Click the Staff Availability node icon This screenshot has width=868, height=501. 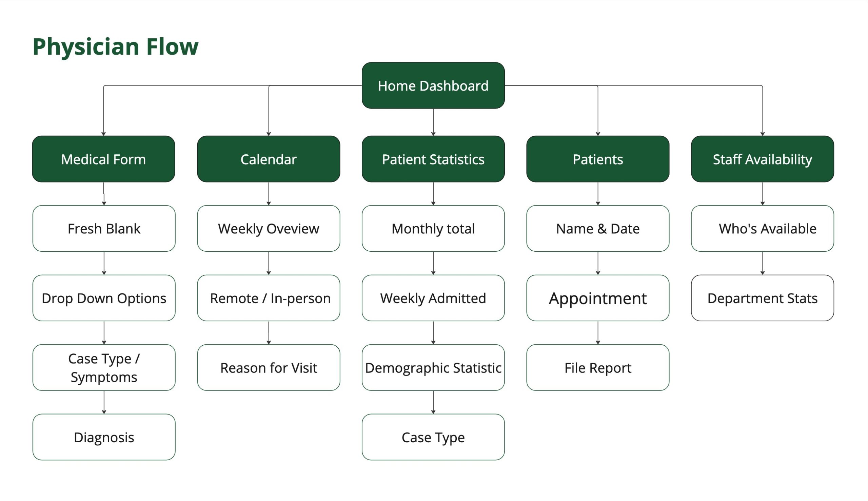pyautogui.click(x=763, y=159)
